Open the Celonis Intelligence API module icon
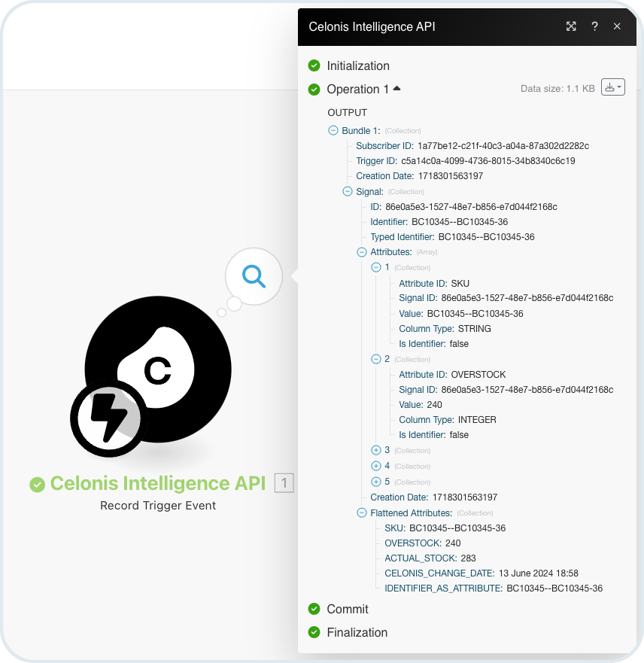 tap(158, 370)
